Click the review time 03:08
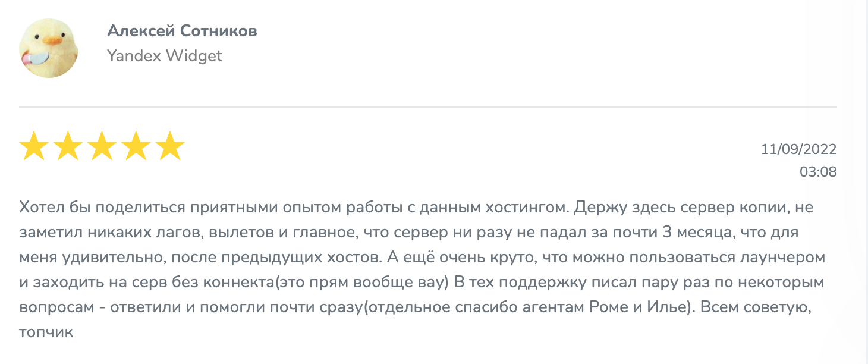 click(817, 172)
